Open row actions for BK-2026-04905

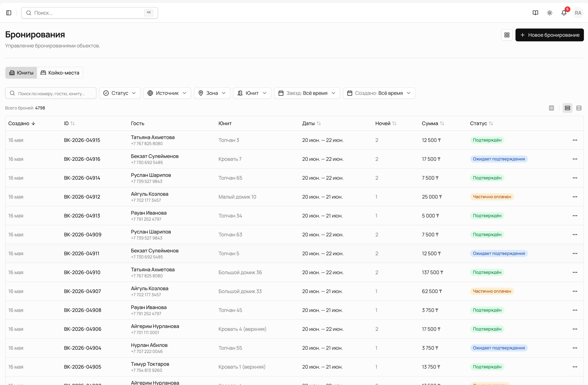[575, 367]
